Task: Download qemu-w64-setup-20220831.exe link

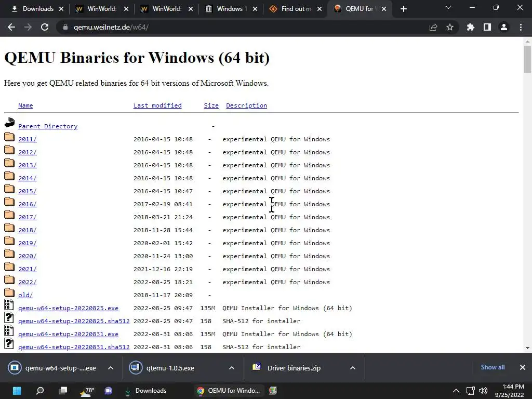Action: pyautogui.click(x=68, y=334)
